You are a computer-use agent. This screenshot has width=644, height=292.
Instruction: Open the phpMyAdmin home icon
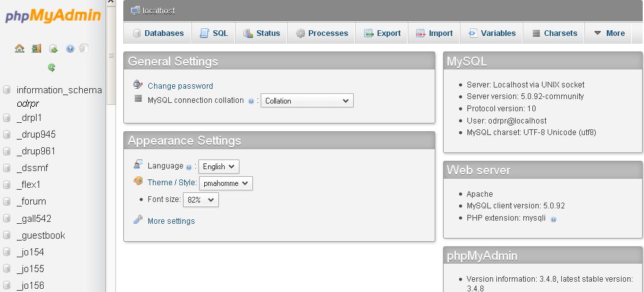point(19,48)
